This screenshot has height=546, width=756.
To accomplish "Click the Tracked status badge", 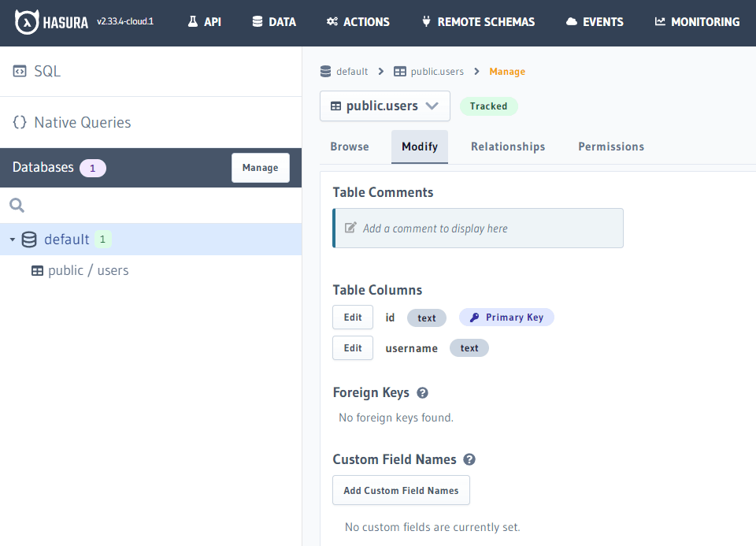I will (488, 106).
